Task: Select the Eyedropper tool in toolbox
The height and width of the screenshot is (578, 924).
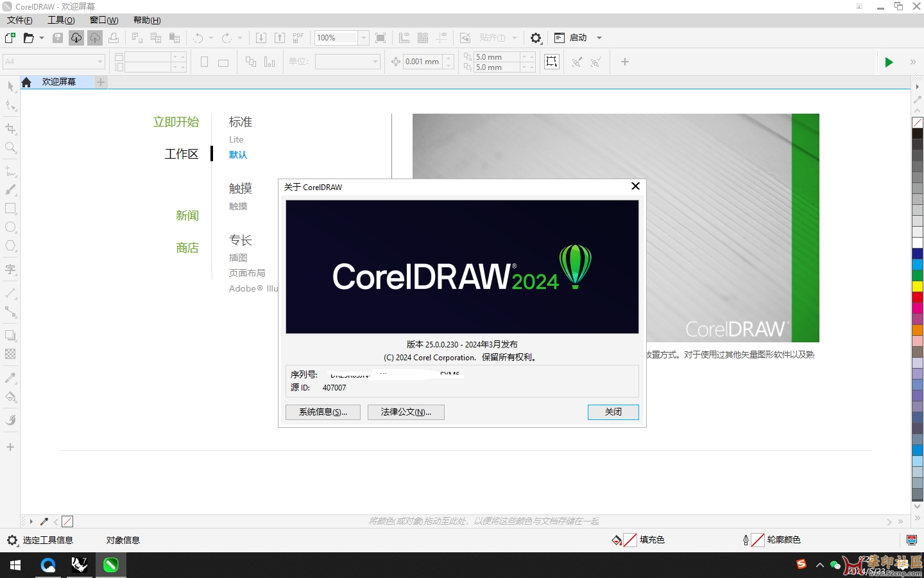Action: pyautogui.click(x=10, y=378)
